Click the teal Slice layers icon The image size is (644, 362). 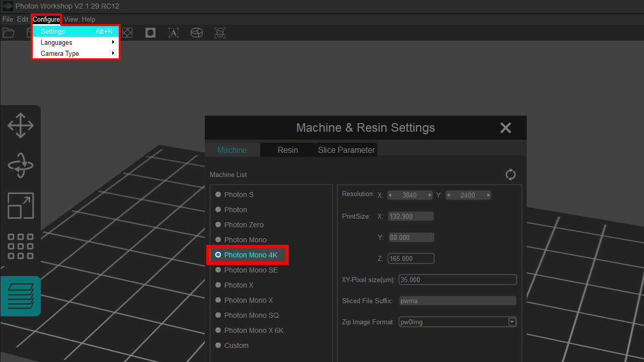21,296
